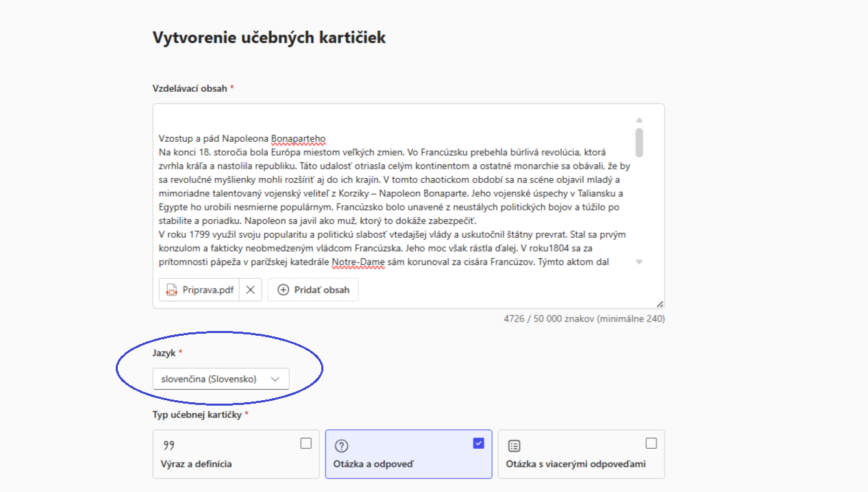This screenshot has width=868, height=492.
Task: Click the question mark icon on Otázka a odpoveď
Action: 341,446
